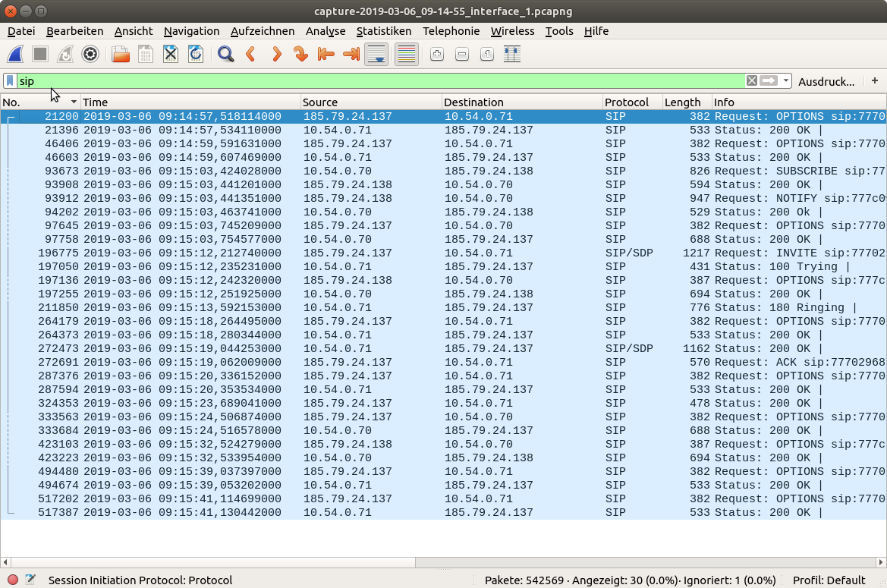Click zoom in magnifier plus icon

[436, 55]
